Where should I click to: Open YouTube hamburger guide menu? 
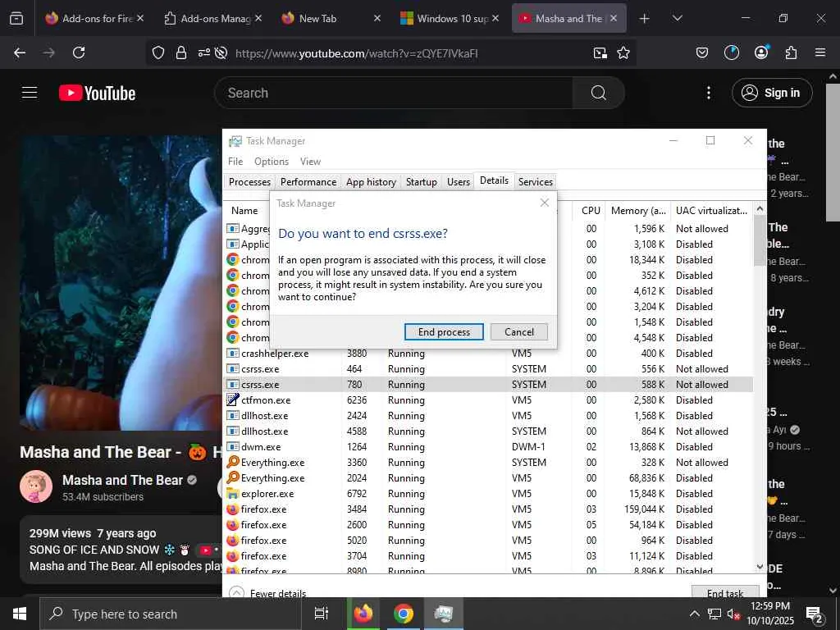tap(30, 93)
